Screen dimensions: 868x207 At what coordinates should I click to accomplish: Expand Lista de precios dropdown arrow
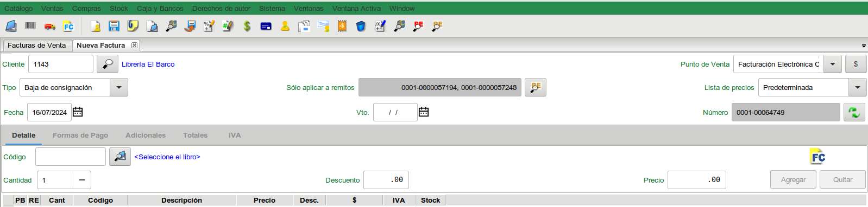pyautogui.click(x=857, y=87)
